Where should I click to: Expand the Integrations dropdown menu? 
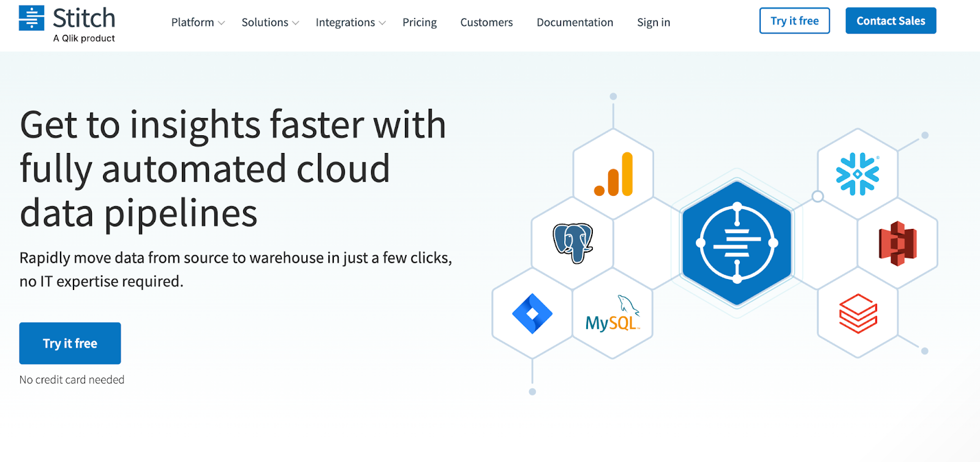pos(350,23)
